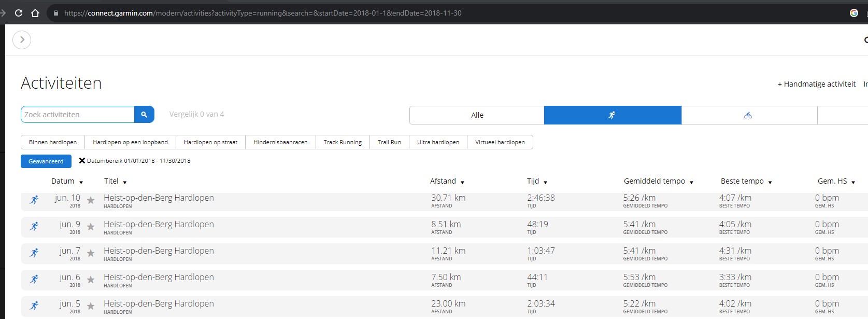868x319 pixels.
Task: Sort activities by Beste tempo column
Action: [747, 181]
